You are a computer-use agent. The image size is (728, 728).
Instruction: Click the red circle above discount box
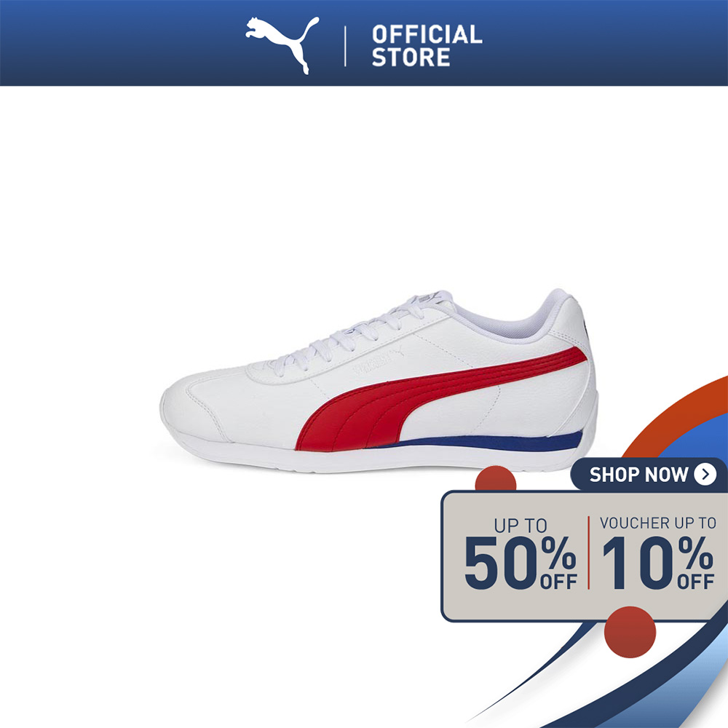495,479
